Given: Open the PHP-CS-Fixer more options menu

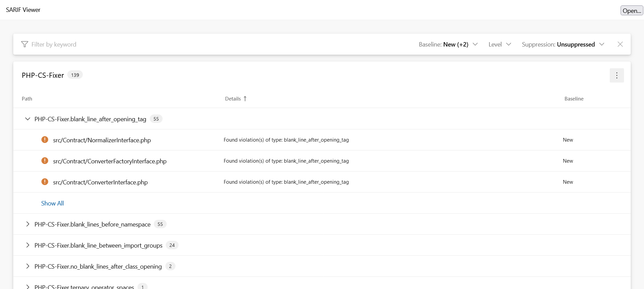Looking at the screenshot, I should click(617, 75).
